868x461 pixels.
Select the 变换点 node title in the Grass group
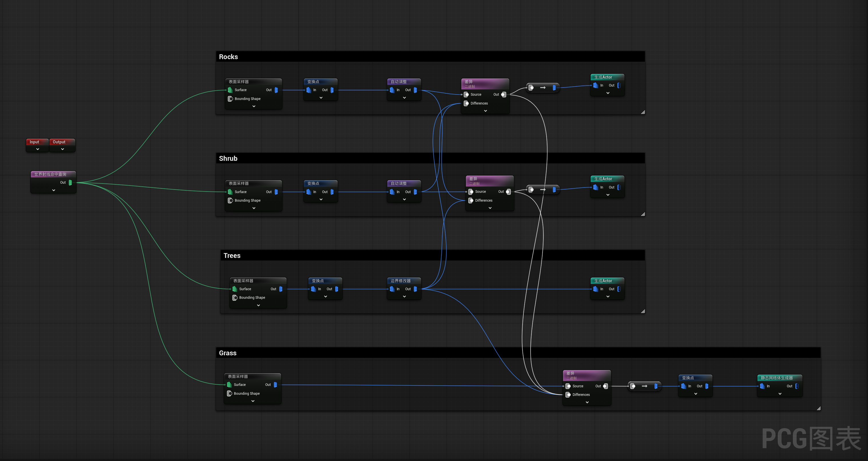coord(688,378)
